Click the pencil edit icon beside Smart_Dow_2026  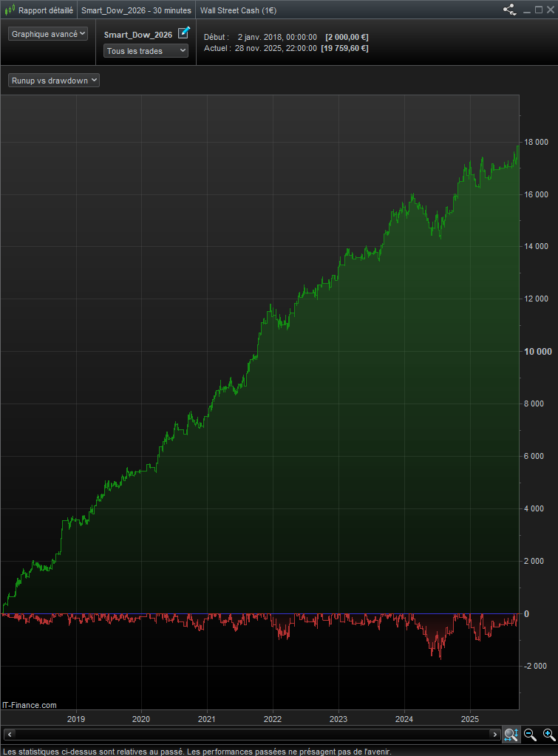(x=184, y=33)
